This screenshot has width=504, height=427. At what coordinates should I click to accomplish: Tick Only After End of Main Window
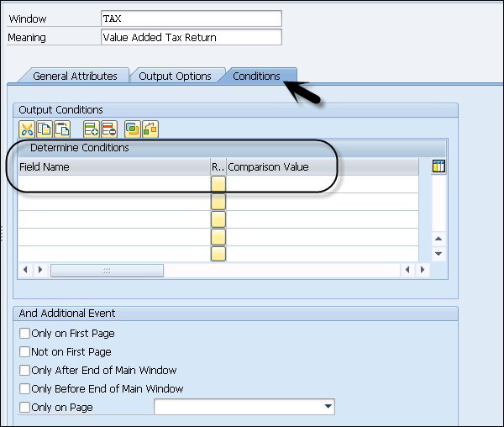(24, 371)
